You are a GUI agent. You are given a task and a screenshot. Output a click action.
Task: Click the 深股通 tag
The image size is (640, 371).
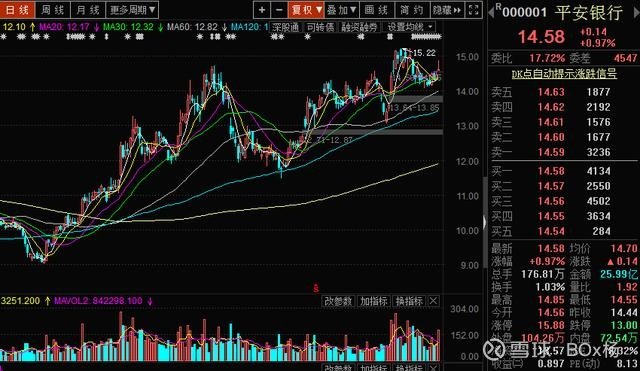286,27
